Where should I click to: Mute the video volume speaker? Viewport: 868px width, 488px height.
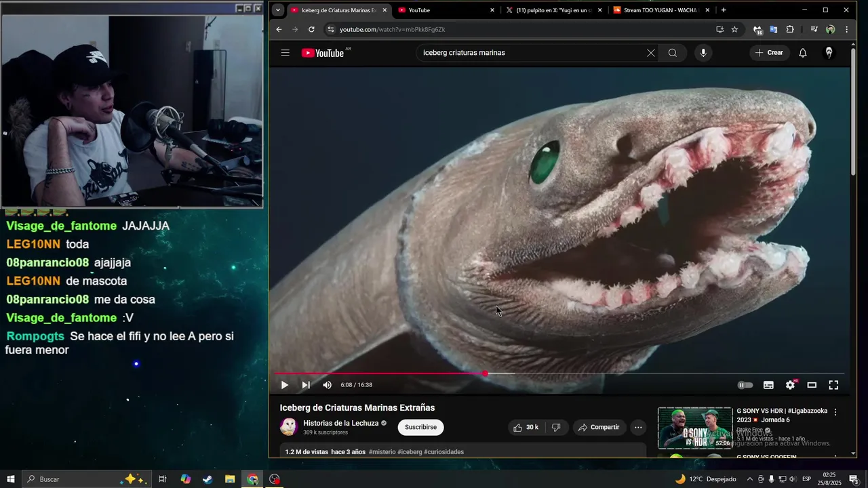(x=328, y=385)
